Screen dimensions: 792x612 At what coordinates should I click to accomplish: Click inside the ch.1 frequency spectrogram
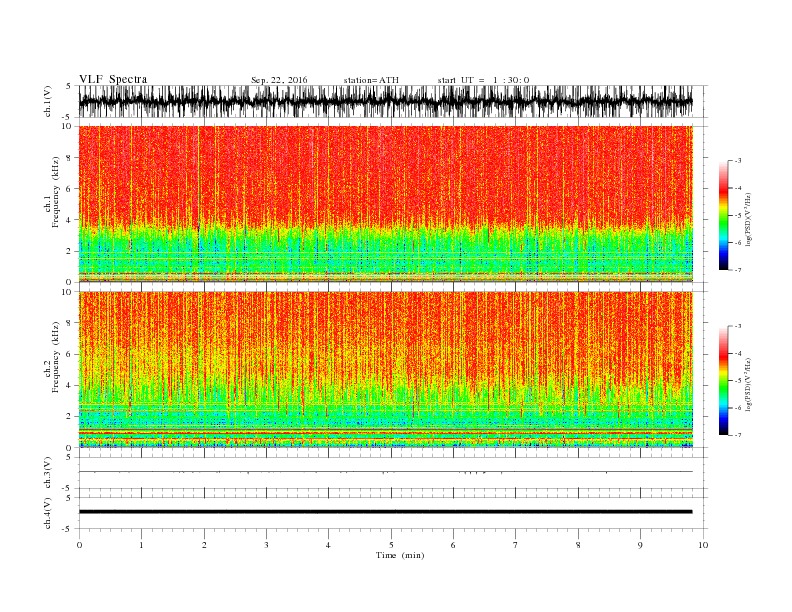pyautogui.click(x=386, y=203)
